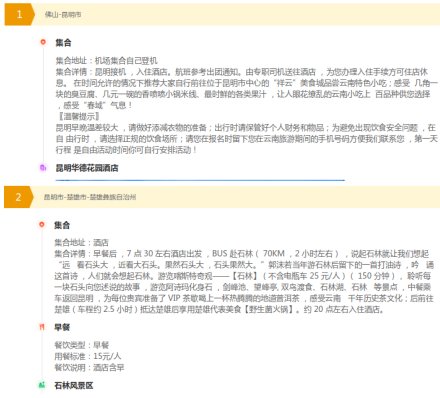The image size is (440, 398).
Task: Click the text 集合地址：酒店
Action: point(81,242)
